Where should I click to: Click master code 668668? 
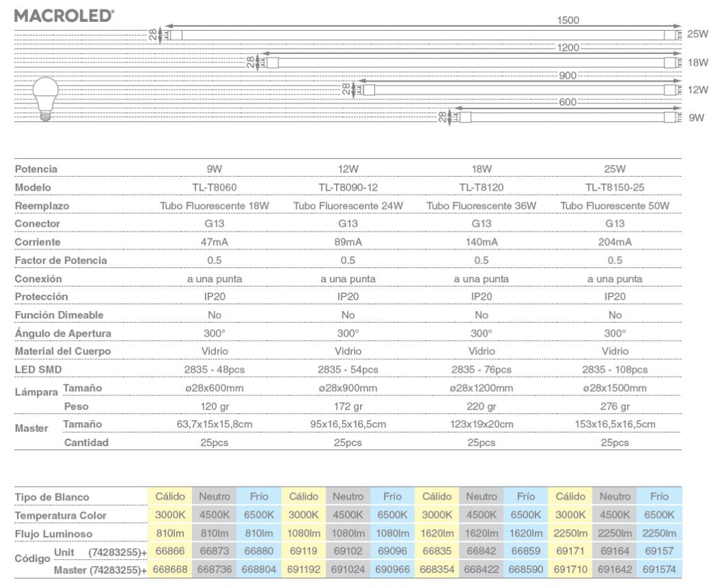pyautogui.click(x=170, y=569)
